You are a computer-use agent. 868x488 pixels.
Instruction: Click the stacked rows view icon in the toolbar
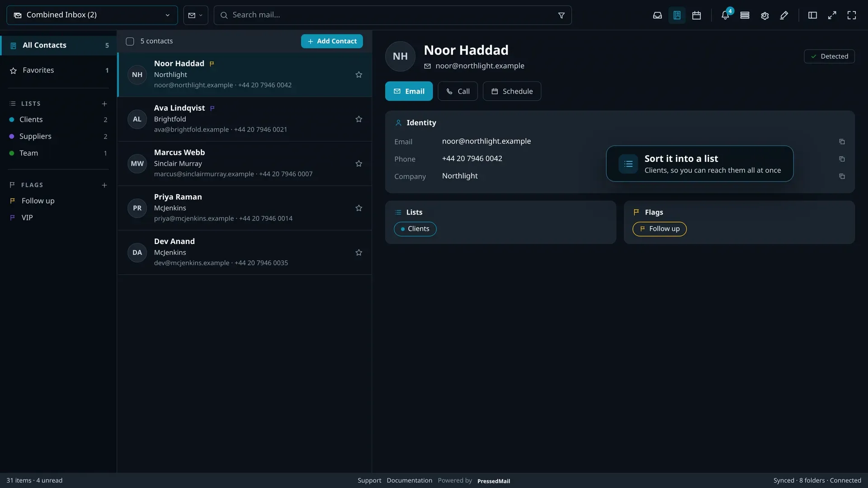[745, 15]
